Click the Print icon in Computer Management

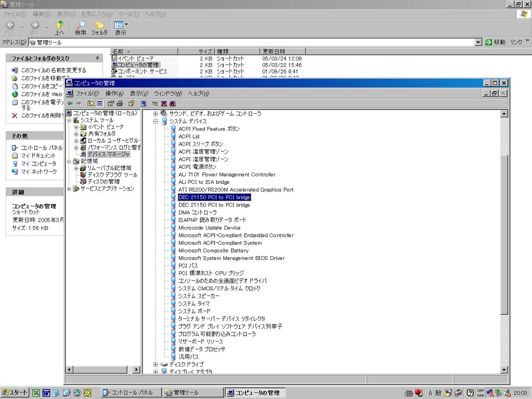(x=119, y=103)
